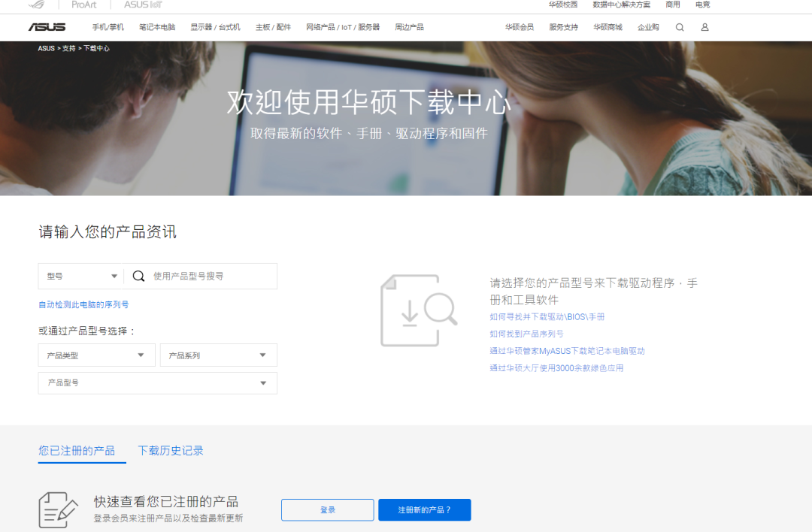Click the registered products notepad icon

click(58, 509)
